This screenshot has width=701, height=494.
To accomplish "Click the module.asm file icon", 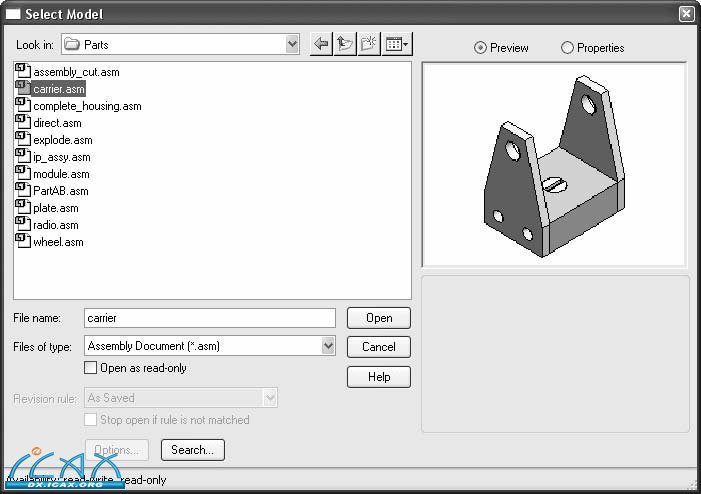I will (23, 173).
